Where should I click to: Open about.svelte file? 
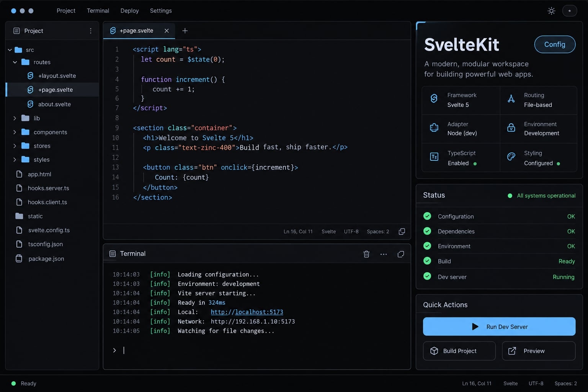(x=52, y=104)
